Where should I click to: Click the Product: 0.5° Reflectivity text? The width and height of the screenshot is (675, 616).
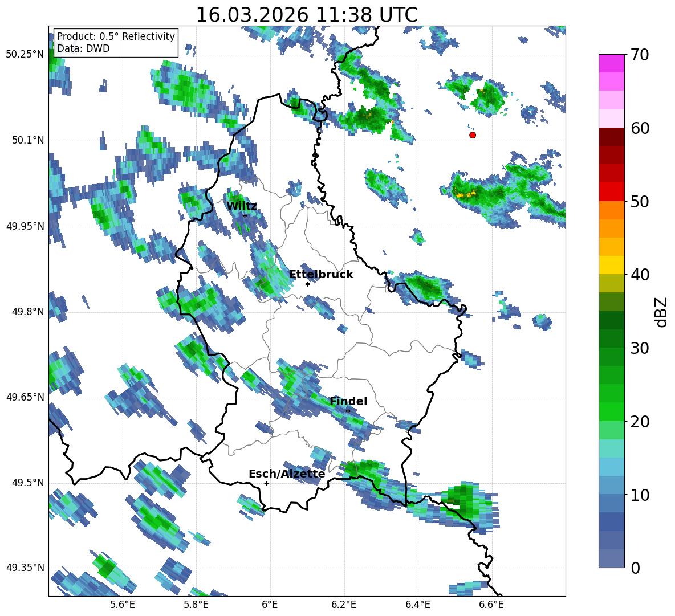(x=116, y=36)
